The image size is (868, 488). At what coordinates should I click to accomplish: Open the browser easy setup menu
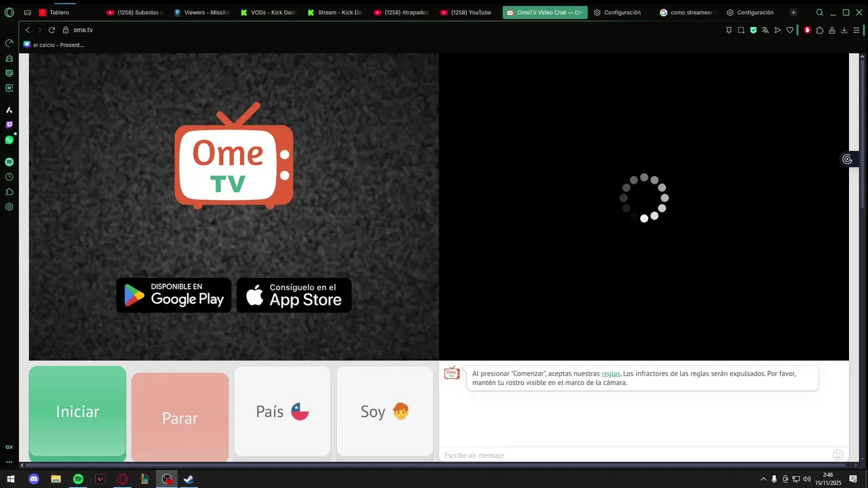pyautogui.click(x=857, y=30)
